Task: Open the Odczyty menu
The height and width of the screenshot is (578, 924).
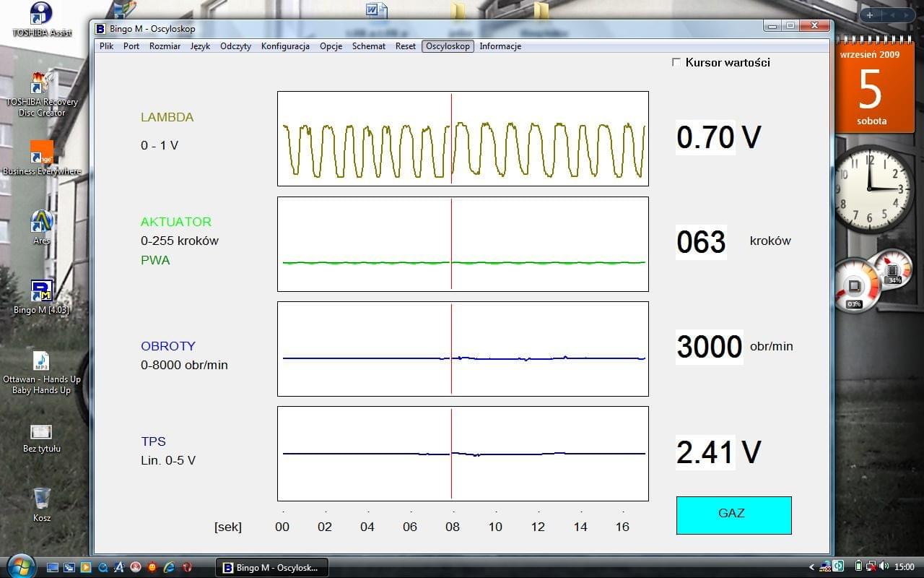Action: coord(236,46)
